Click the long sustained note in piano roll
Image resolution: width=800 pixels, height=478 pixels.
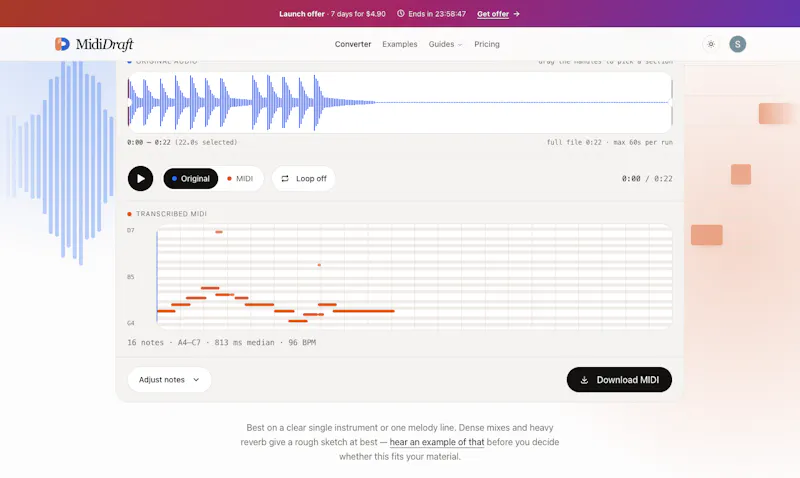[x=363, y=311]
